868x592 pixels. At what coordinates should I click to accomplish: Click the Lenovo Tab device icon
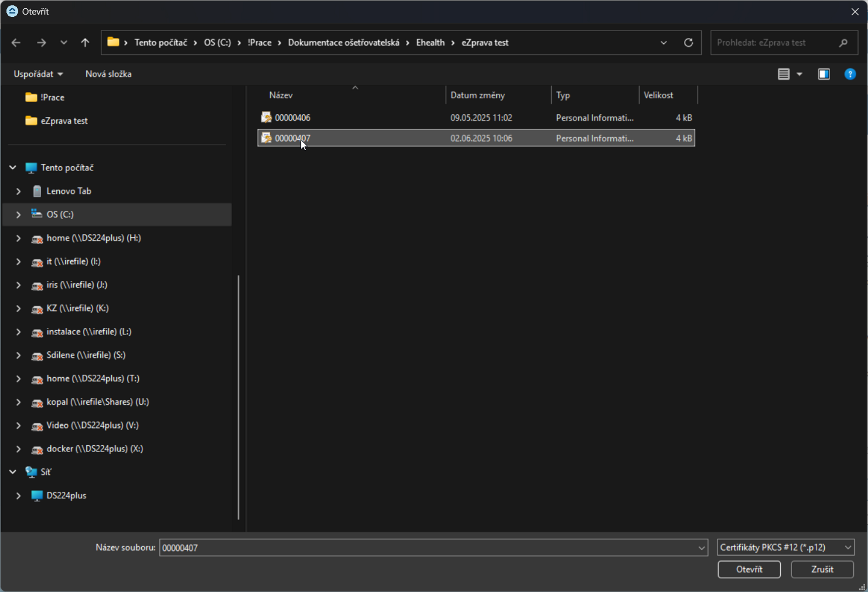(x=37, y=191)
